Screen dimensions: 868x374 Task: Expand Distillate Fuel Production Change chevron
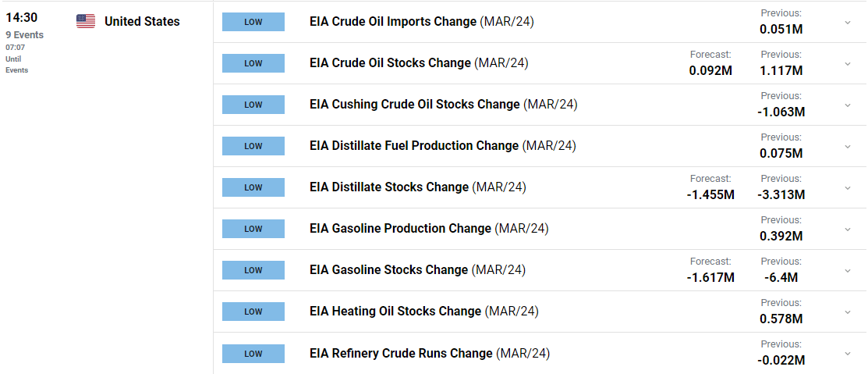[847, 146]
